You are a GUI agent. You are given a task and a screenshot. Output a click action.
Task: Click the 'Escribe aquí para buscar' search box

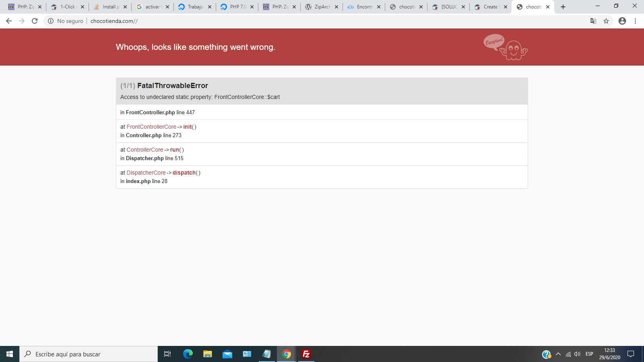(89, 354)
